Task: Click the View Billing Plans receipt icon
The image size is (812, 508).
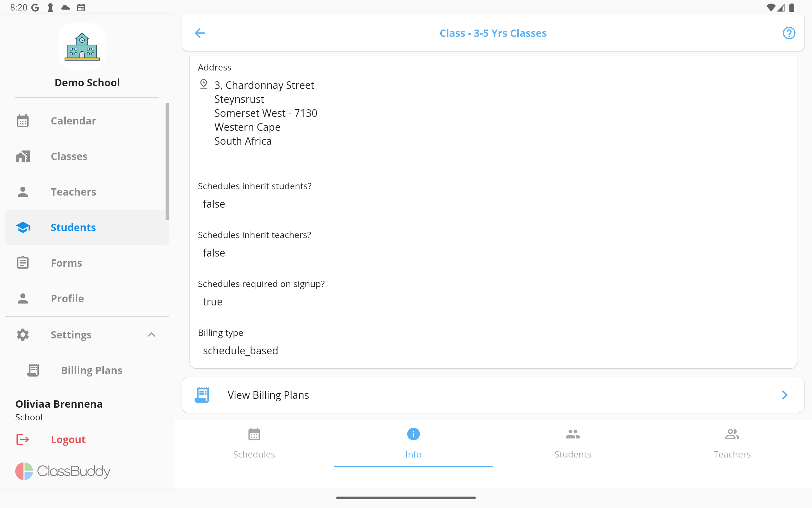Action: (202, 395)
